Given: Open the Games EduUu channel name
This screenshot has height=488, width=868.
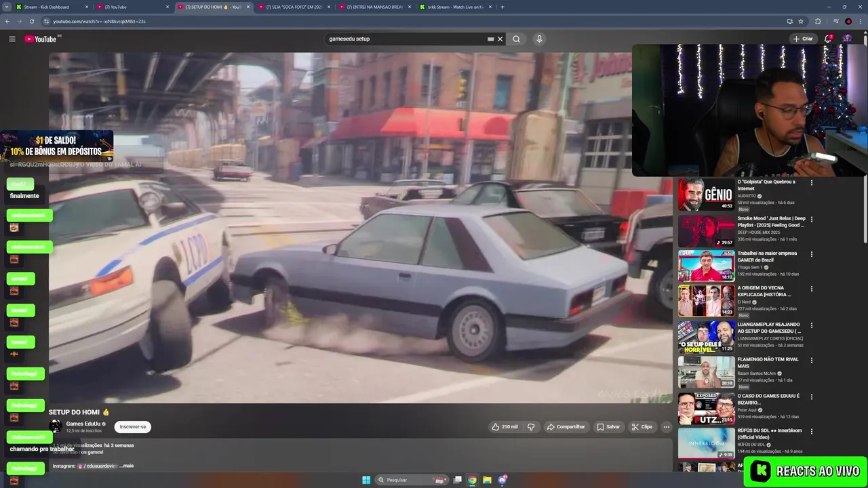Looking at the screenshot, I should click(x=83, y=424).
